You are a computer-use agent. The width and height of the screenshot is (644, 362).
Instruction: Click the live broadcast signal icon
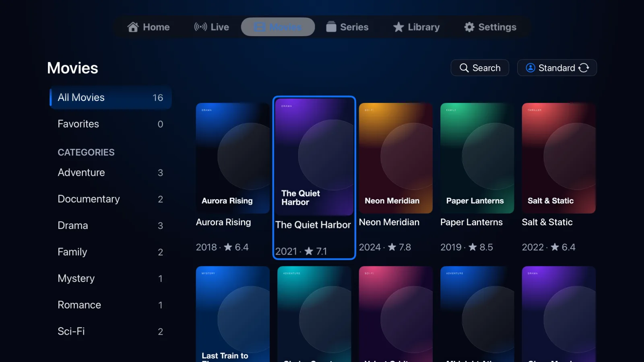pos(200,27)
